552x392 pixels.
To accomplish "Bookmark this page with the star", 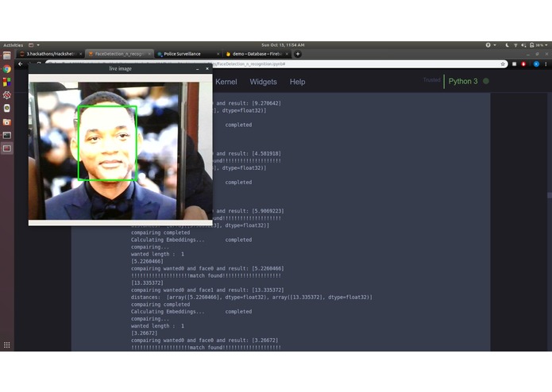I will click(x=503, y=64).
